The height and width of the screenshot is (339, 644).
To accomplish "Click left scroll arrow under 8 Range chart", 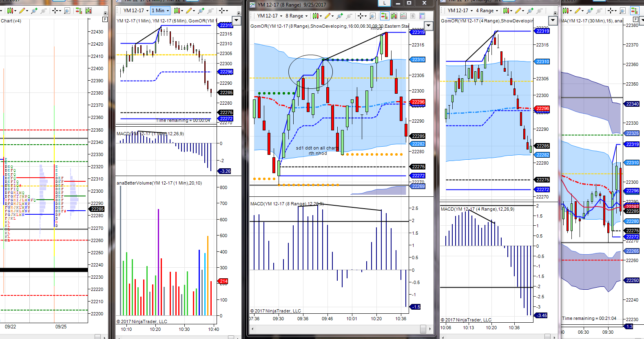I will click(x=252, y=328).
